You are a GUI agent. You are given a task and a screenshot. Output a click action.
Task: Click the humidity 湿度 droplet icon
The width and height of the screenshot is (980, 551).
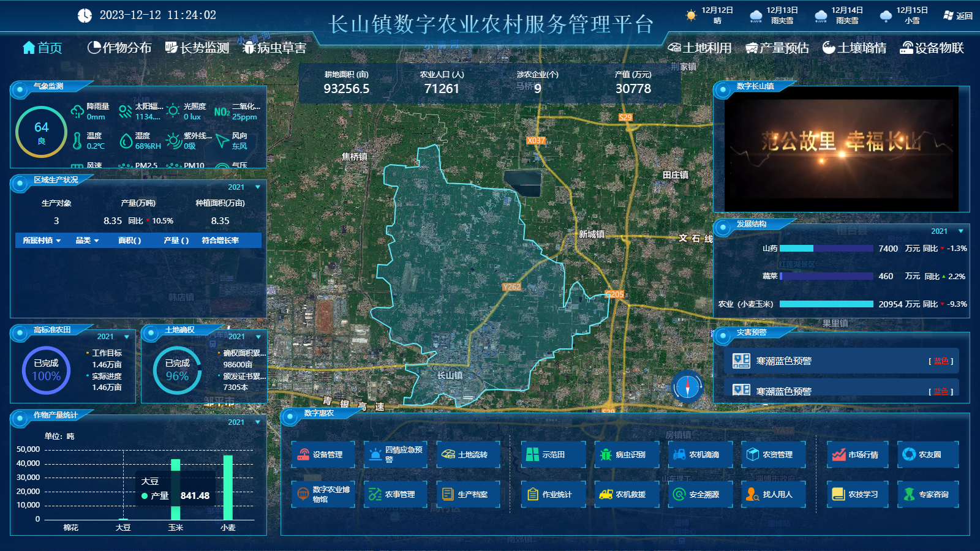[x=126, y=141]
